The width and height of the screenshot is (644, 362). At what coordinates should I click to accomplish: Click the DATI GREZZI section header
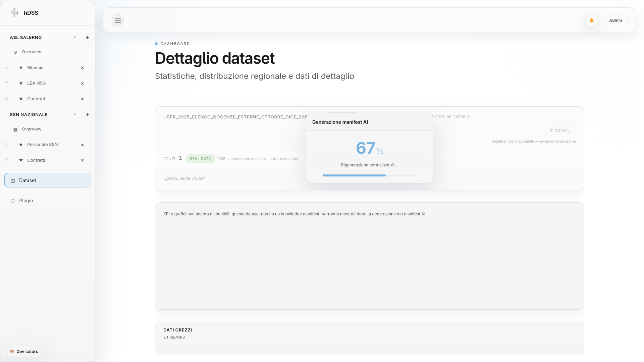(x=177, y=330)
